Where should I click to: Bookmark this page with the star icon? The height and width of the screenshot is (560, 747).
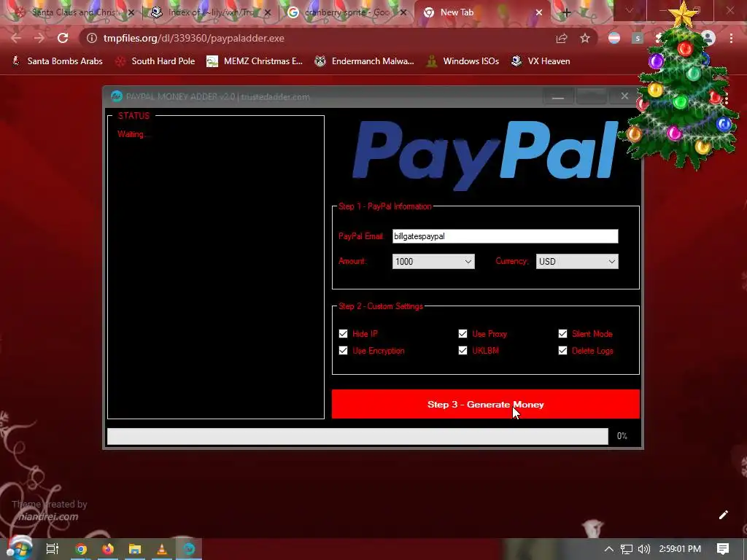click(x=585, y=38)
